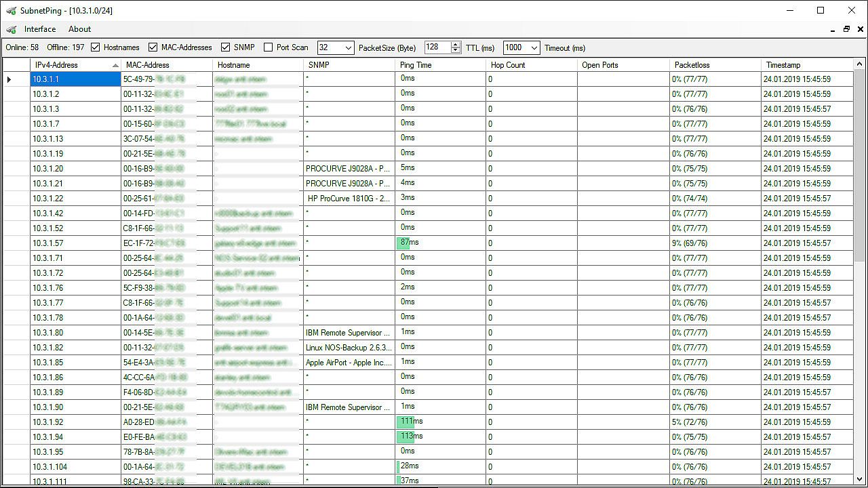Open the Interface menu

(40, 29)
